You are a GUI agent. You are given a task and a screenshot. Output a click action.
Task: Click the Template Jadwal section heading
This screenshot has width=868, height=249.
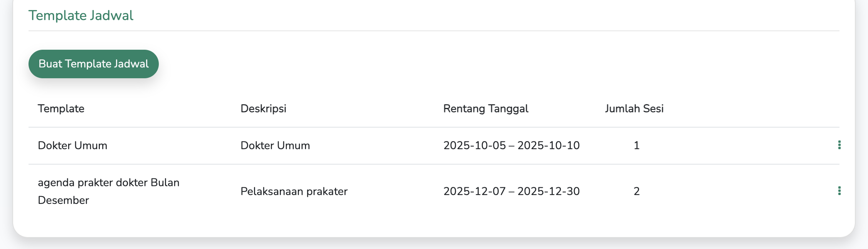(x=81, y=15)
